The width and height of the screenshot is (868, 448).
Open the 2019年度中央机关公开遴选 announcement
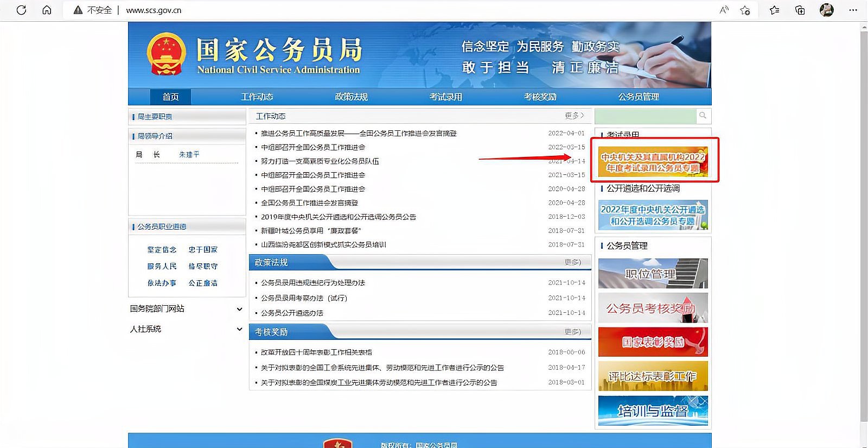click(x=339, y=217)
